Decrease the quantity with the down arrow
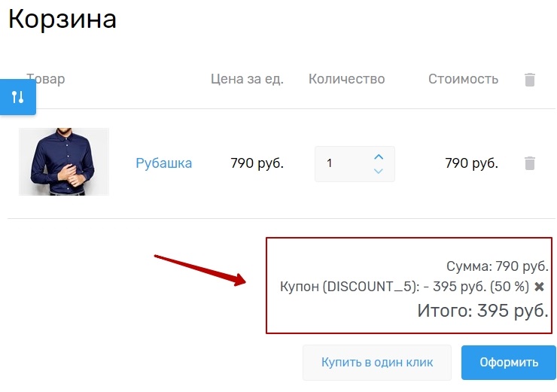 [379, 171]
